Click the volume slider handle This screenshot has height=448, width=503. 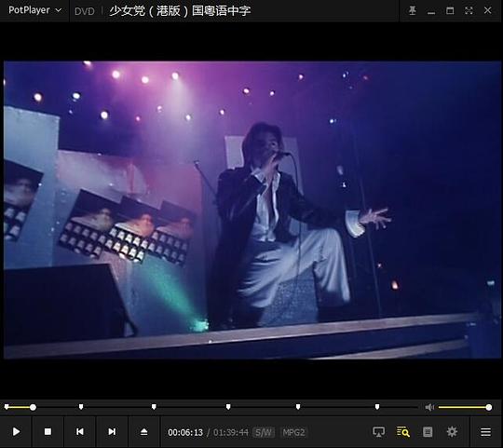489,407
